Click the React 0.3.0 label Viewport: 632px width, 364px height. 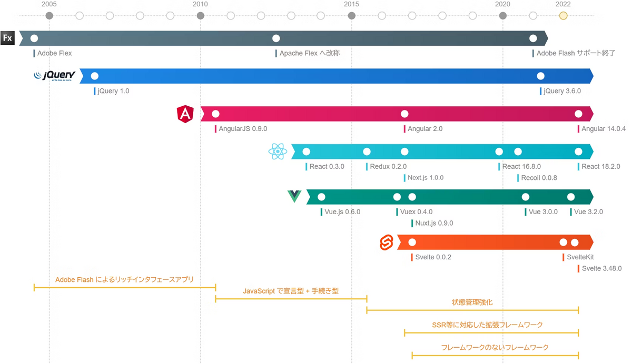pyautogui.click(x=327, y=167)
